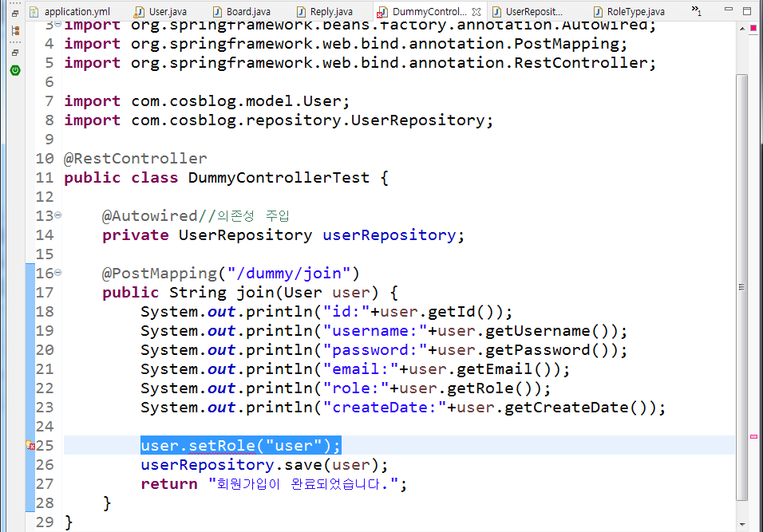Screen dimensions: 763x532
Task: Collapse the imports fold on line 3
Action: (x=58, y=24)
